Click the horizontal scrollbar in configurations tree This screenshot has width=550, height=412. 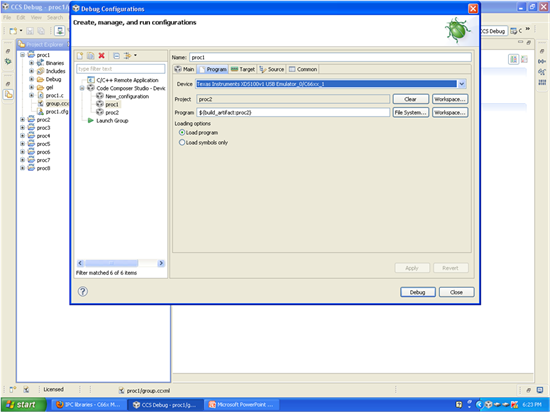click(112, 263)
